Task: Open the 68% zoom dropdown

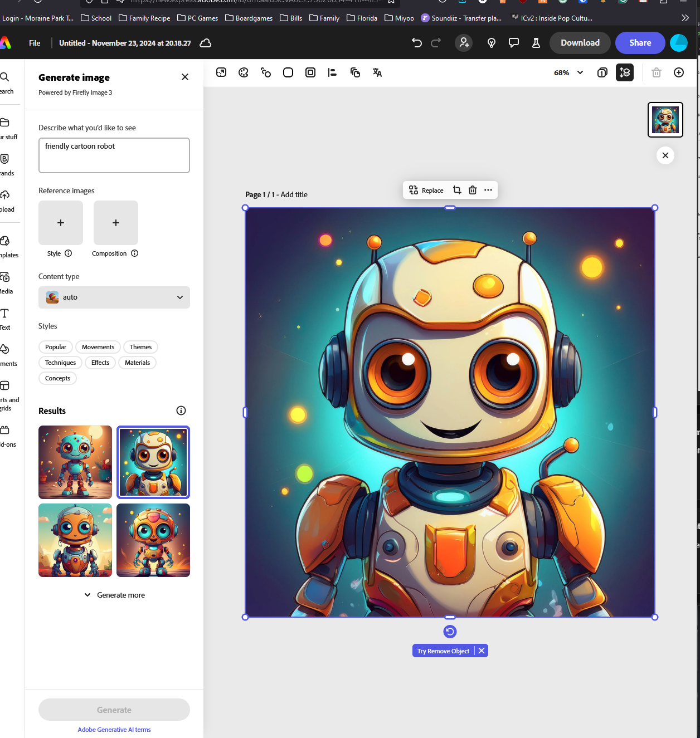Action: (x=568, y=72)
